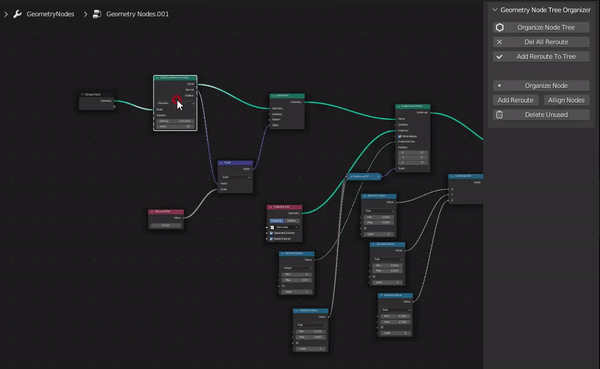Select Original mode in Collection Info node
Screen dimensions: 600x369
point(277,221)
